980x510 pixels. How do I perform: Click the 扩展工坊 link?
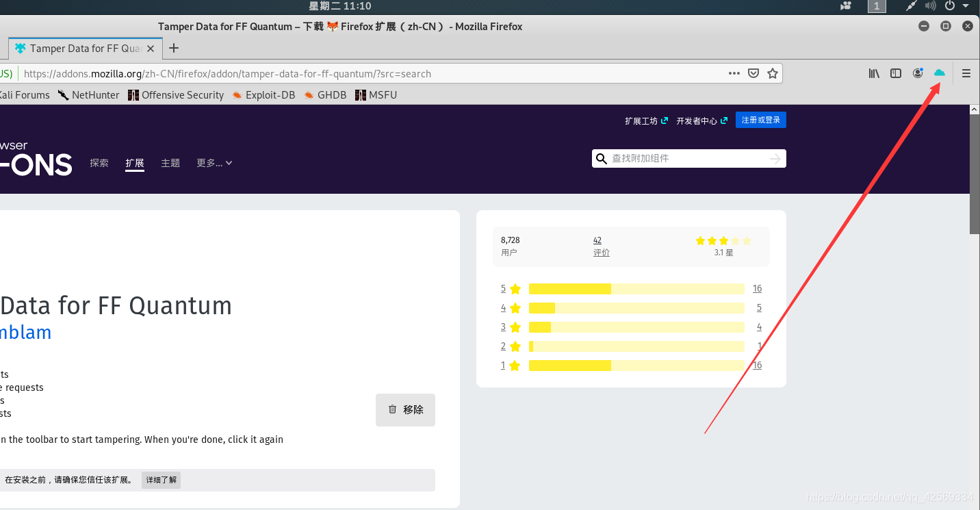tap(646, 120)
